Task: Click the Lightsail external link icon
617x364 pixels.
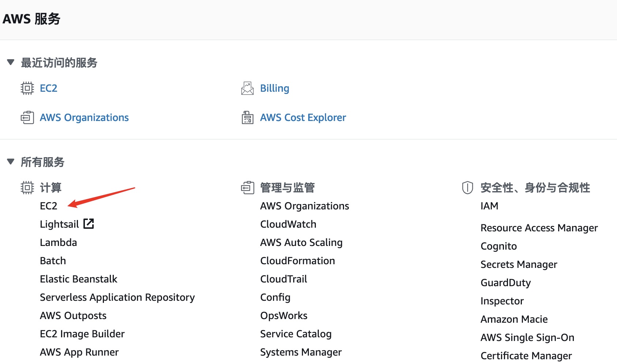Action: click(89, 224)
